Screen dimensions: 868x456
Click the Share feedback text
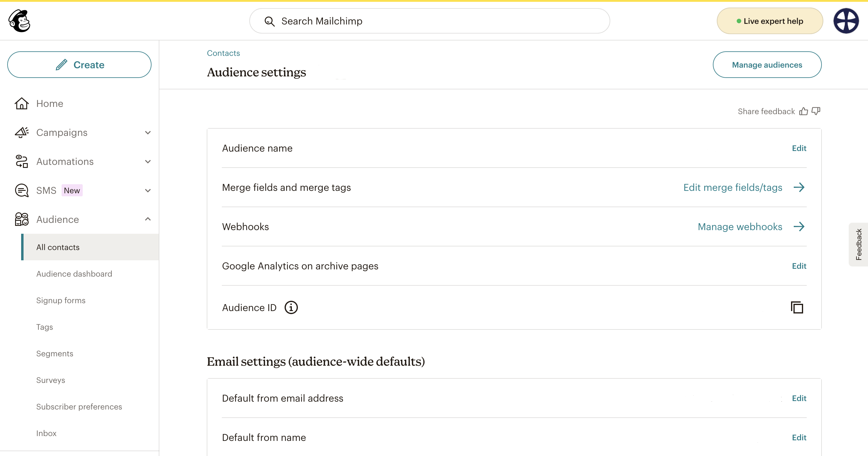[x=766, y=112]
